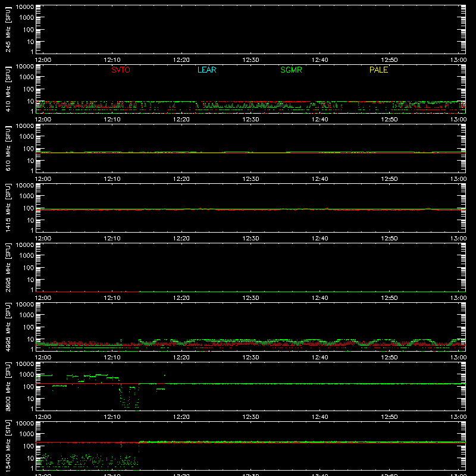Click 12:00 under the 245 MHz plot
This screenshot has width=476, height=476.
(43, 60)
